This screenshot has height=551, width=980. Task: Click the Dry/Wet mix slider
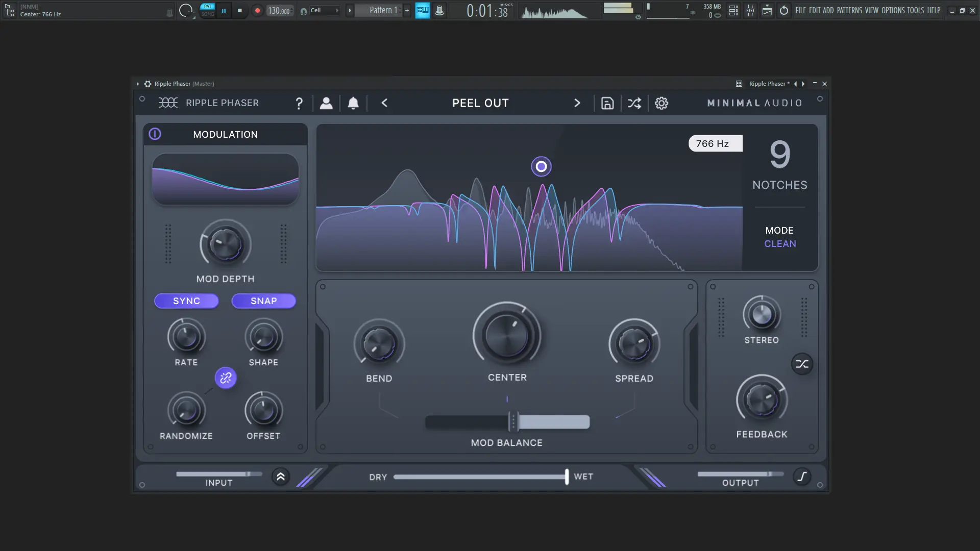click(480, 477)
